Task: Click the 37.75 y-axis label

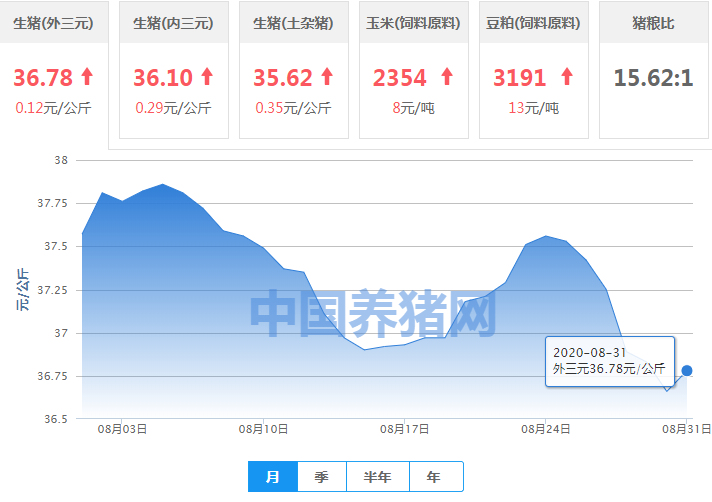Action: [x=52, y=203]
